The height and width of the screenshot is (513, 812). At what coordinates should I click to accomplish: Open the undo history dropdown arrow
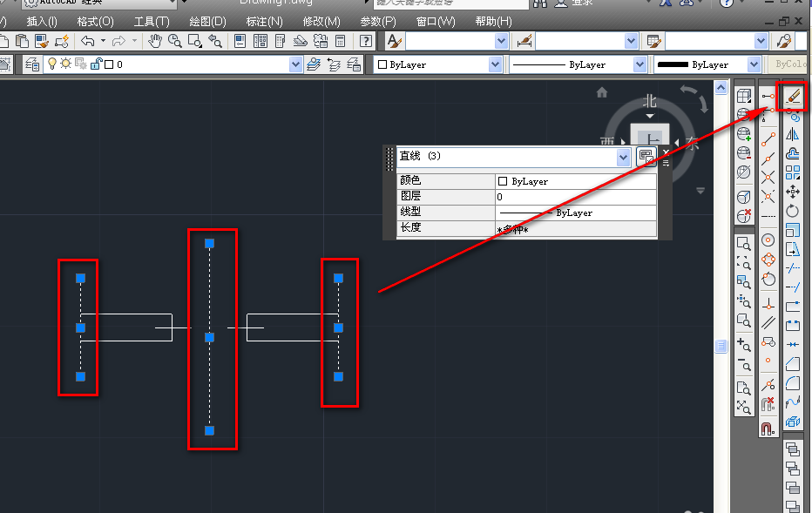coord(103,41)
